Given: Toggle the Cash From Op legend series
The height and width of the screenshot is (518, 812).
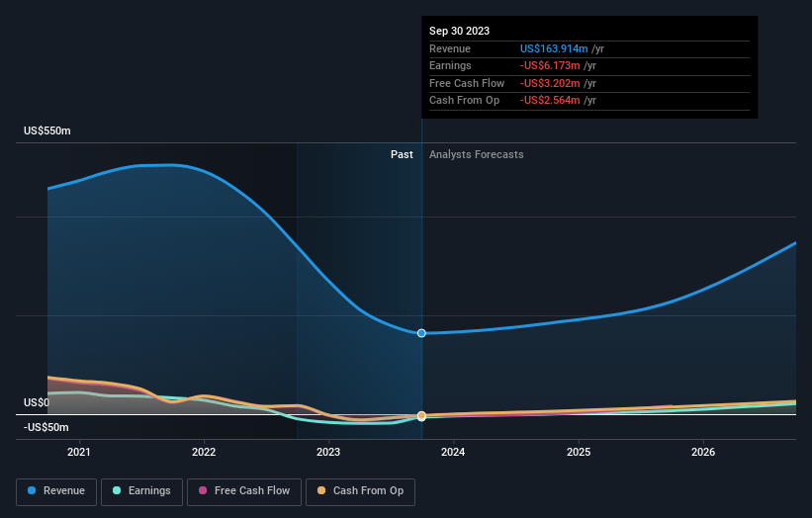Looking at the screenshot, I should pyautogui.click(x=360, y=491).
